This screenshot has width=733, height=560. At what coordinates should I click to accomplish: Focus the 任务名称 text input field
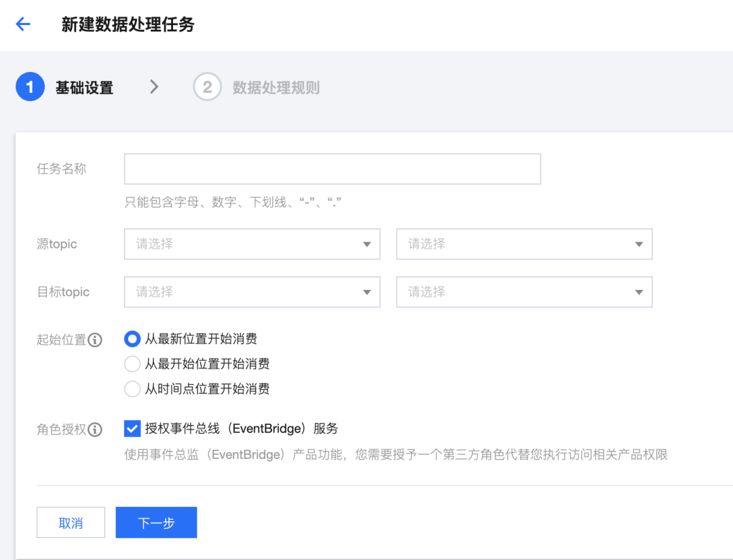332,169
